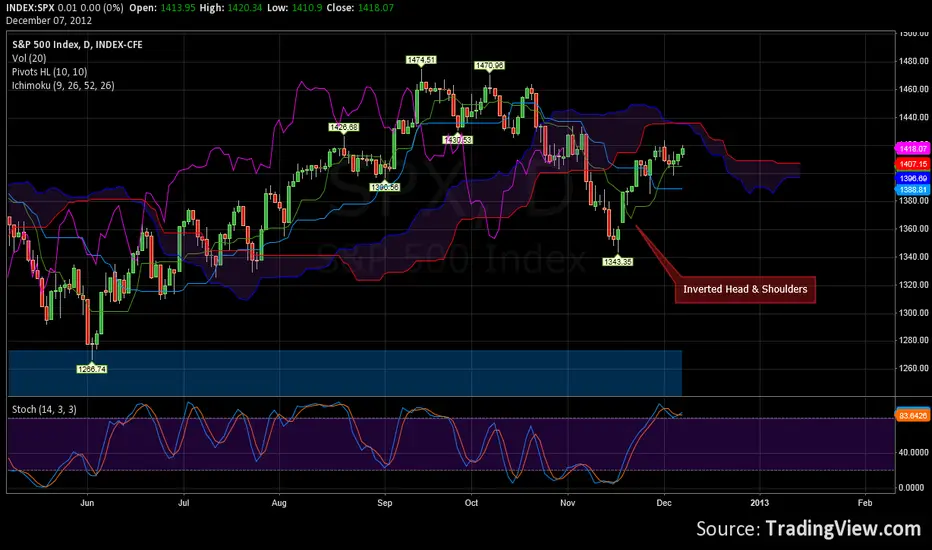Viewport: 932px width, 550px height.
Task: Click the pivot high label 1426.68
Action: pyautogui.click(x=344, y=127)
